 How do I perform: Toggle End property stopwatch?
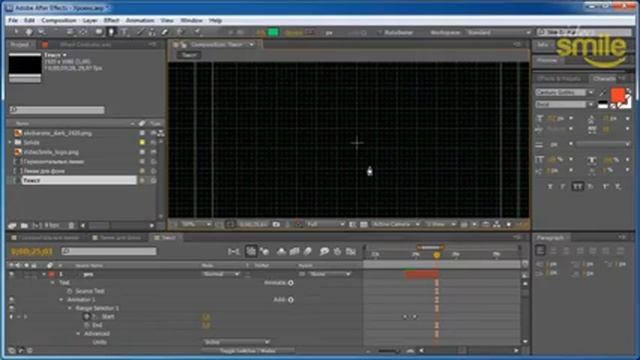(87, 325)
